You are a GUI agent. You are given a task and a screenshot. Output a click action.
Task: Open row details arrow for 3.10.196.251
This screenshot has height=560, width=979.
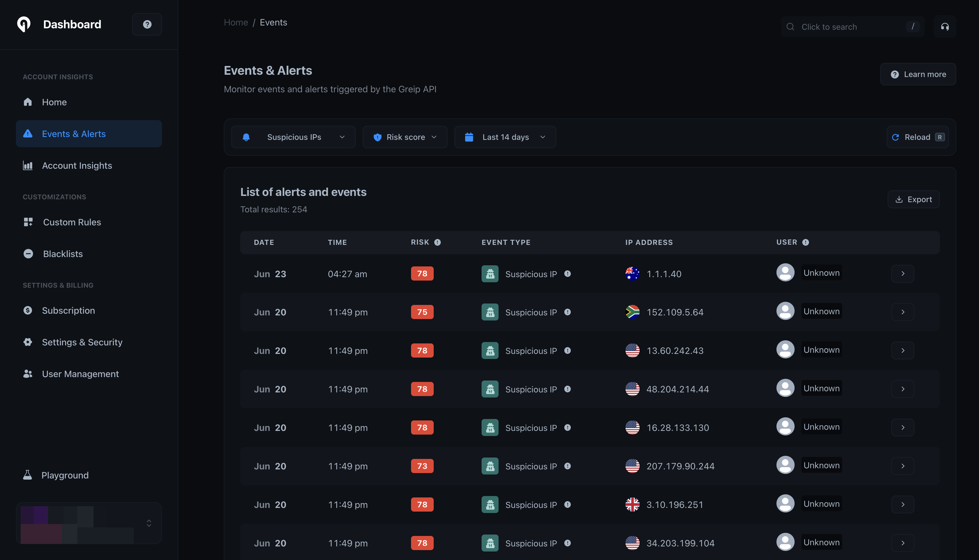point(903,504)
